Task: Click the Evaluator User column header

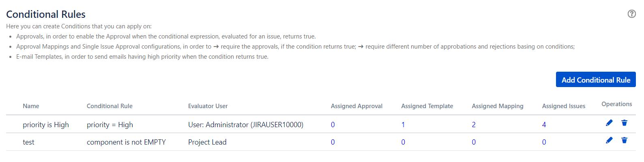Action: pyautogui.click(x=208, y=106)
